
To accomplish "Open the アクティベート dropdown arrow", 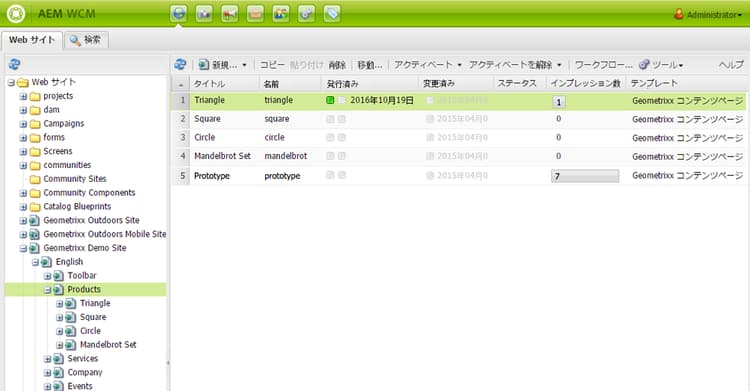I will 460,65.
